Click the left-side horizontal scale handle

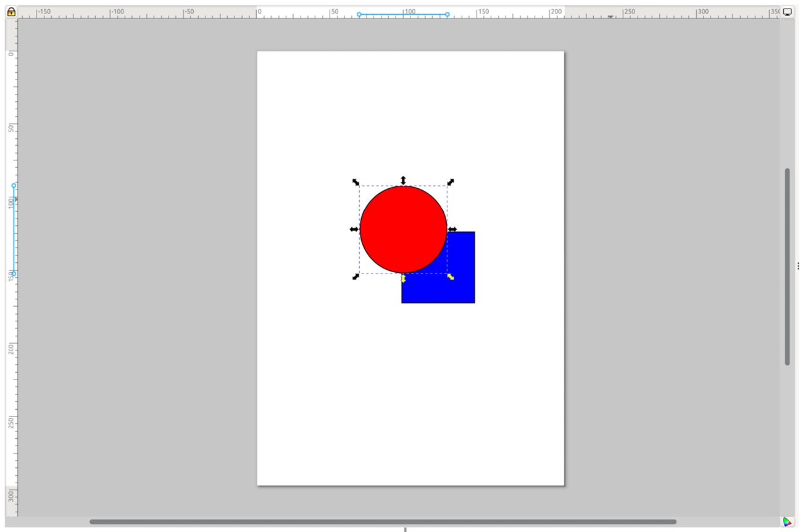coord(354,229)
